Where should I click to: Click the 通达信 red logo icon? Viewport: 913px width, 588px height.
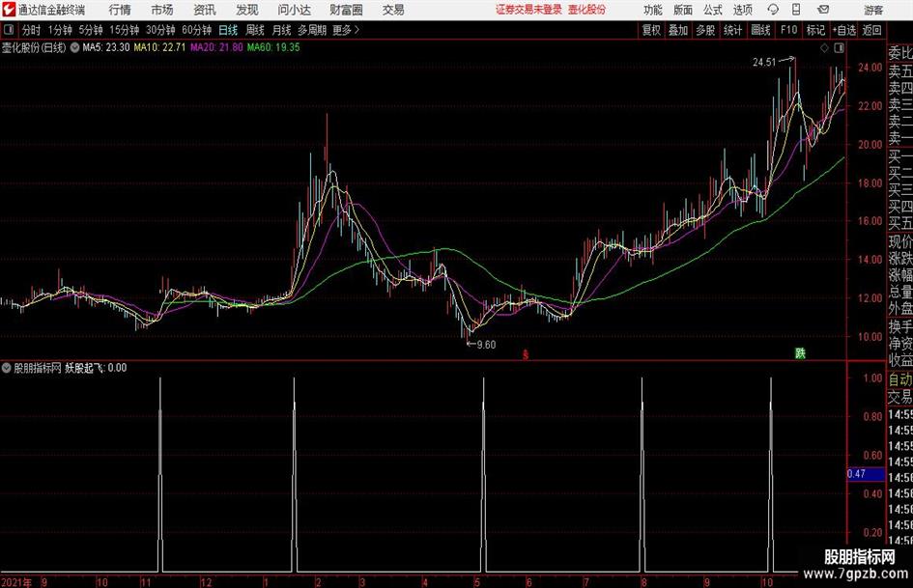coord(9,10)
